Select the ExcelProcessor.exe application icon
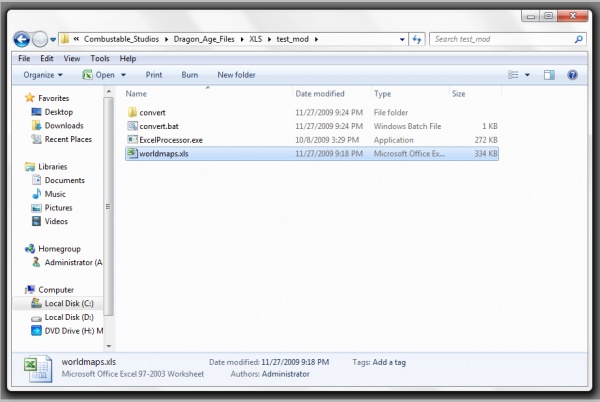Viewport: 600px width, 402px height. [x=132, y=140]
